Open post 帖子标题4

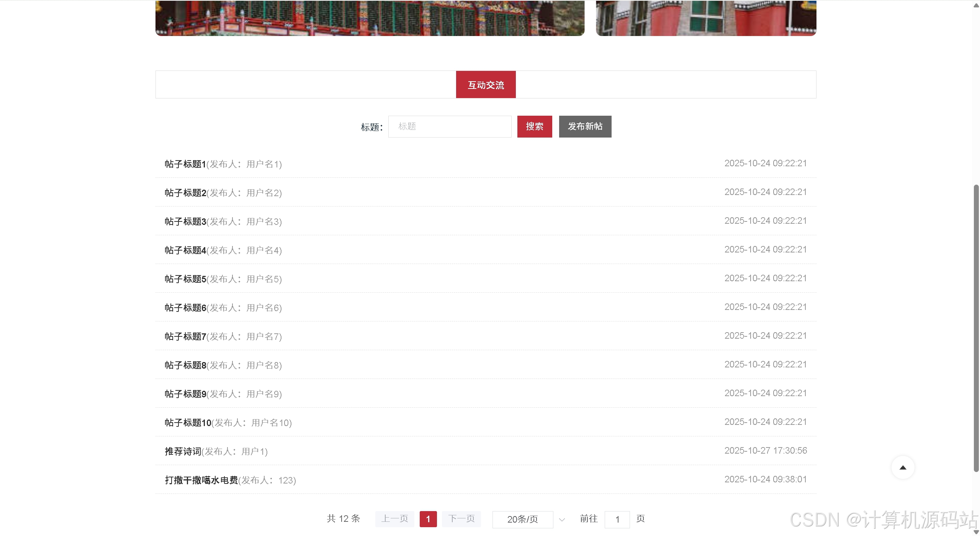pyautogui.click(x=185, y=250)
